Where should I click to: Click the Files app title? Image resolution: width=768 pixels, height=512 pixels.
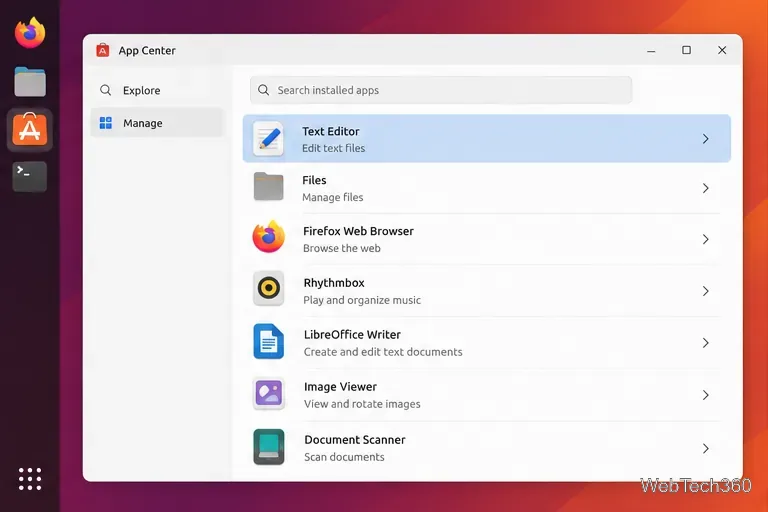tap(314, 180)
